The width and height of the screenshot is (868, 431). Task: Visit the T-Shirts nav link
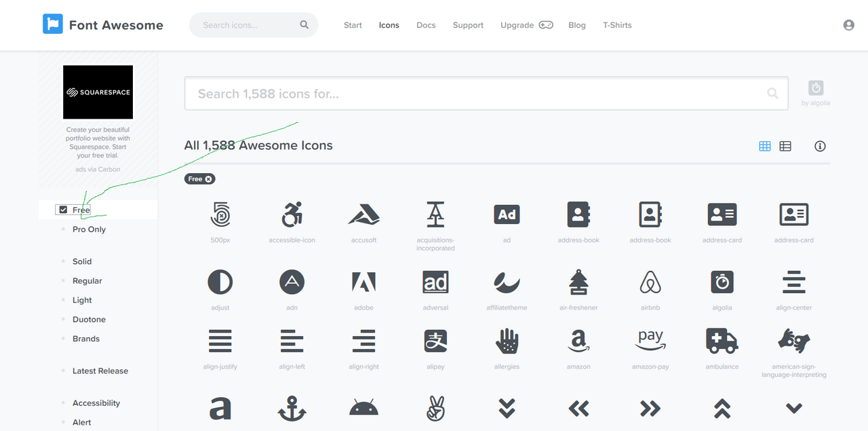(x=617, y=25)
